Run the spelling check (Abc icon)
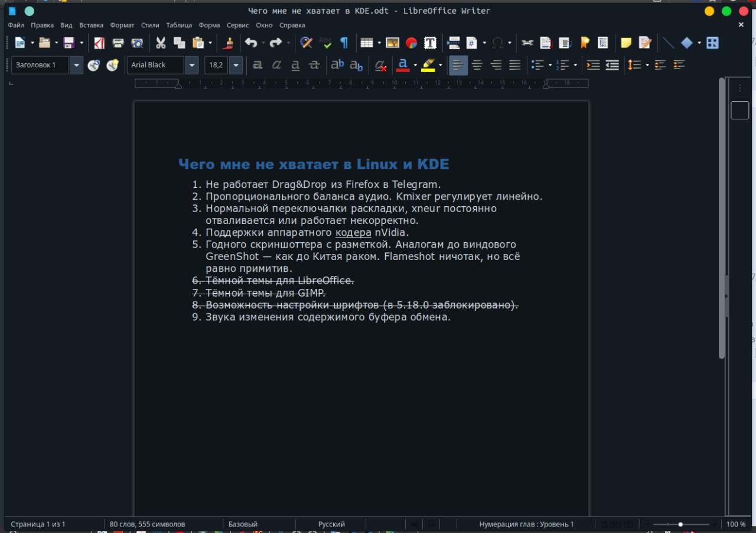This screenshot has height=533, width=756. 325,43
